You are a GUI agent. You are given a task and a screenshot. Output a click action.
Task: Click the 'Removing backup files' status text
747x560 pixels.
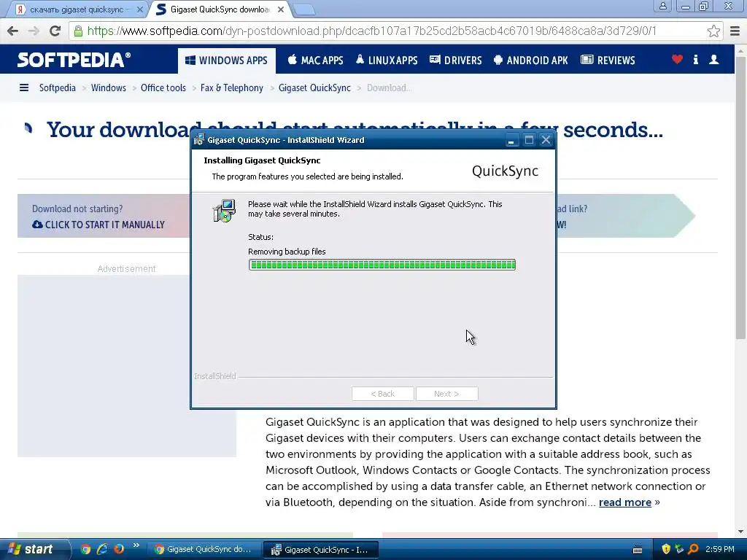287,252
